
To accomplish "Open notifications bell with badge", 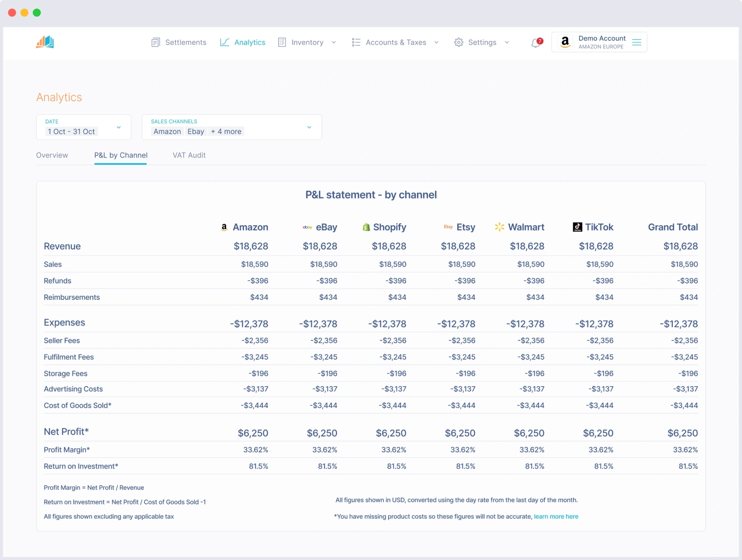I will click(x=536, y=43).
